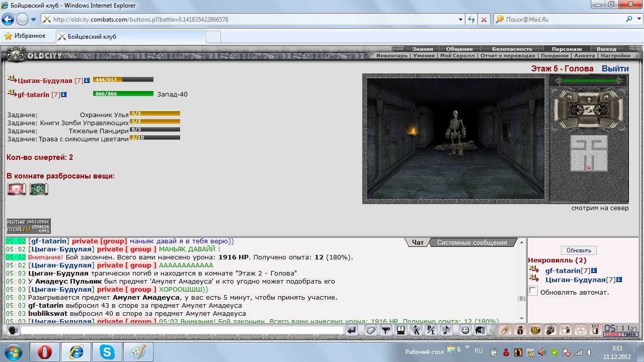
Task: Open the address bar history dropdown
Action: pyautogui.click(x=461, y=20)
